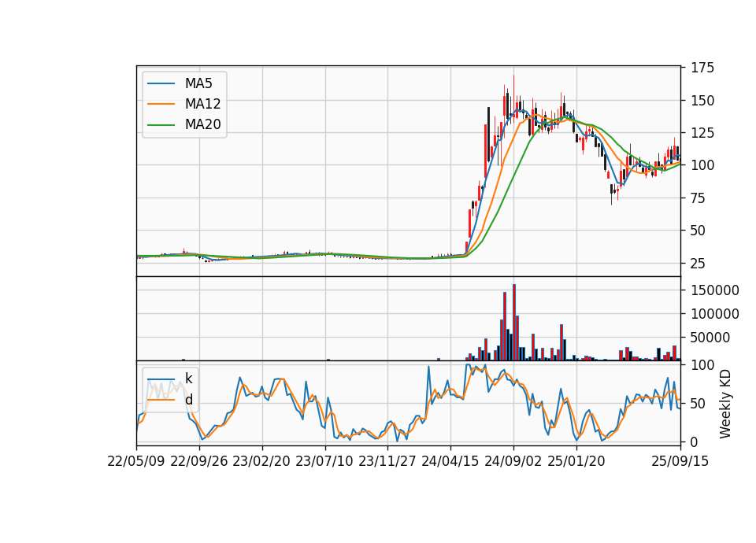The width and height of the screenshot is (756, 543).
Task: Click the 25/01/20 date tick label
Action: (576, 461)
